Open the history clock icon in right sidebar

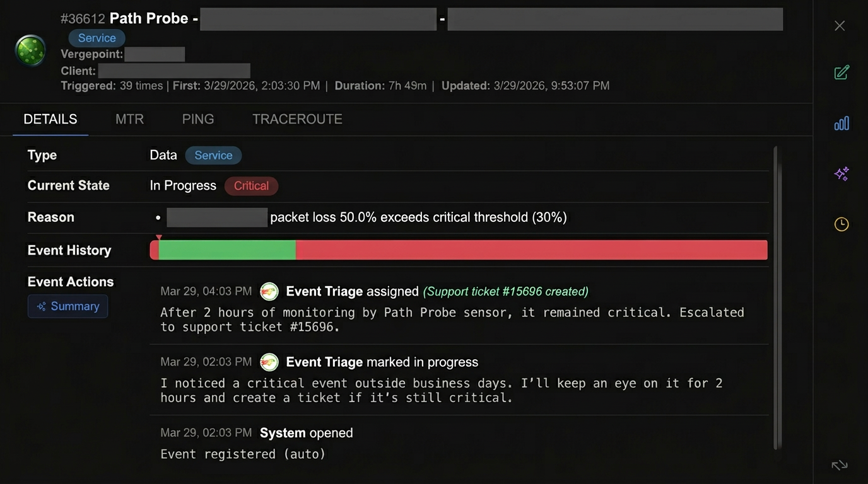coord(842,224)
